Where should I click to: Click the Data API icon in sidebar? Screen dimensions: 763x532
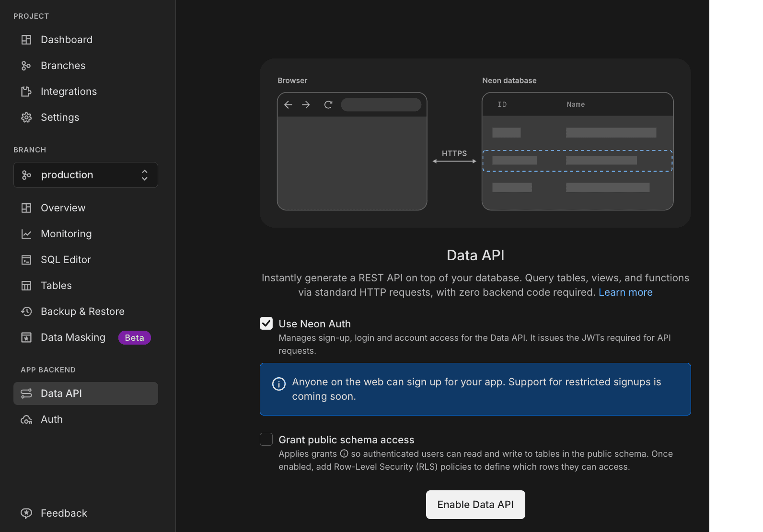(26, 393)
